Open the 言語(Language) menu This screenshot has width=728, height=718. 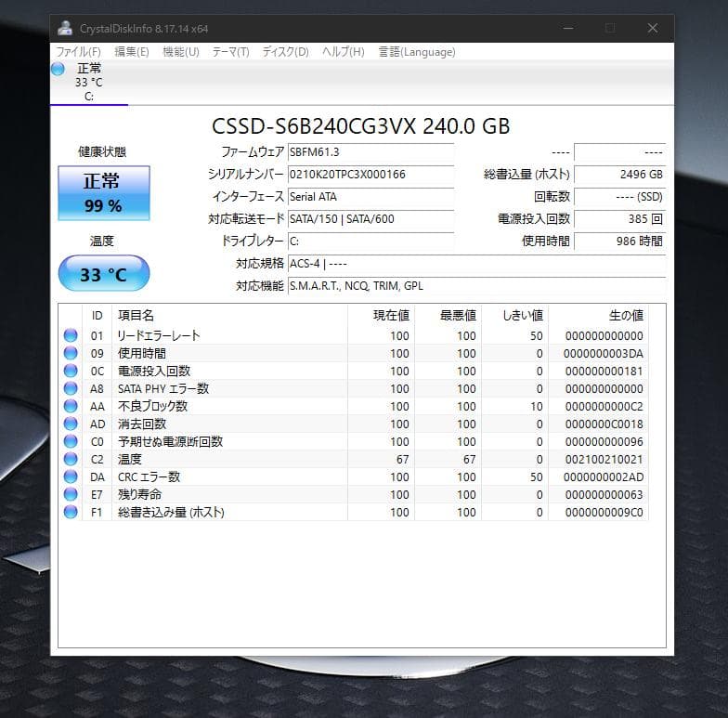pyautogui.click(x=417, y=52)
